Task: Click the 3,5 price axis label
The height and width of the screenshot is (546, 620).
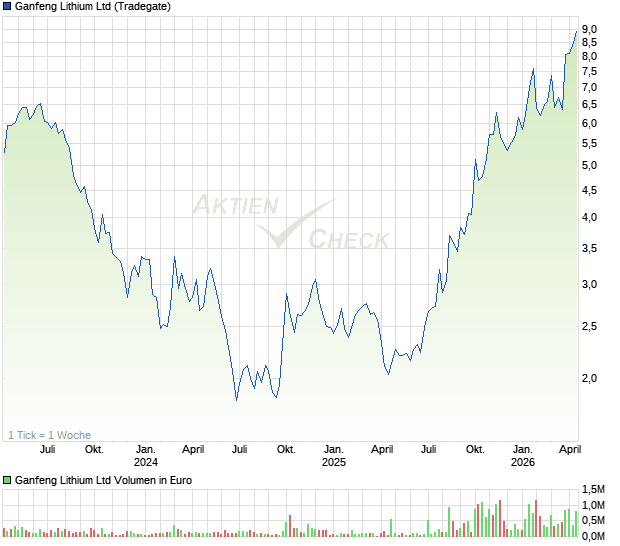Action: (x=589, y=248)
